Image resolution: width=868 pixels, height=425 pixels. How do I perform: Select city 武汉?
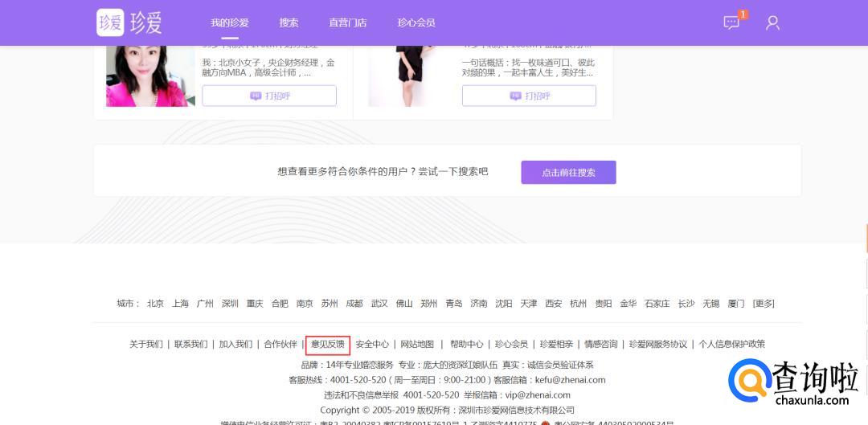click(x=379, y=304)
